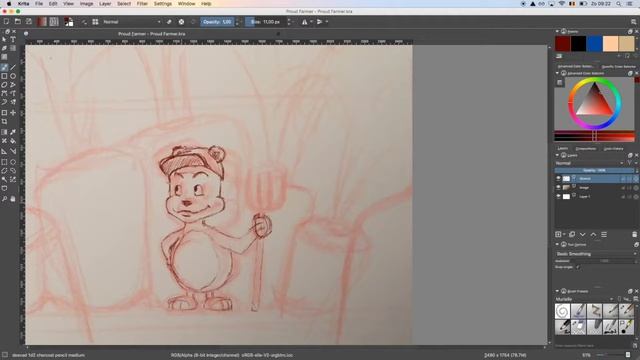The image size is (640, 360).
Task: Open the Filter menu
Action: tap(142, 4)
